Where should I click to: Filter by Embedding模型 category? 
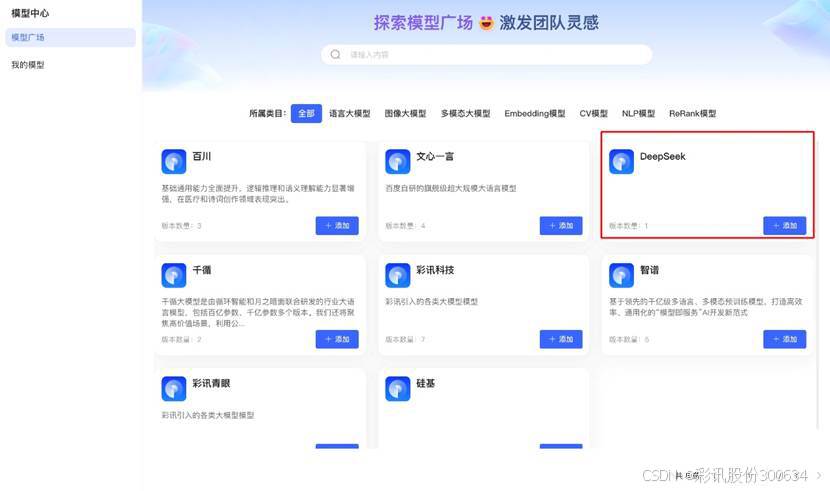(x=535, y=113)
